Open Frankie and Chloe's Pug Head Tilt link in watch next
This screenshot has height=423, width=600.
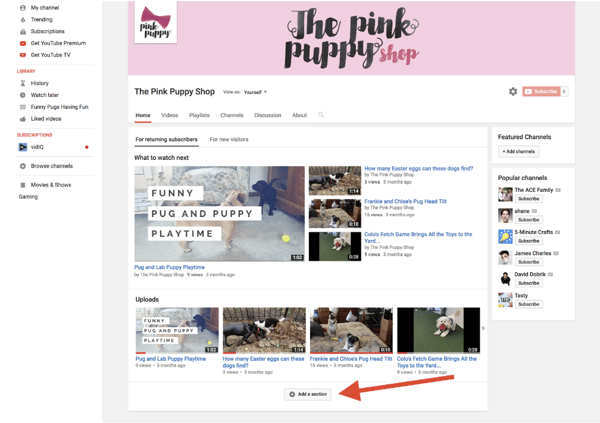pos(405,201)
